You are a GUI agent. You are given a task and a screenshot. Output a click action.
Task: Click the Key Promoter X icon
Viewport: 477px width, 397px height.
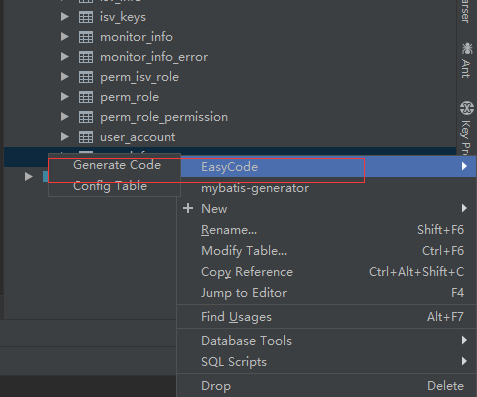coord(467,108)
